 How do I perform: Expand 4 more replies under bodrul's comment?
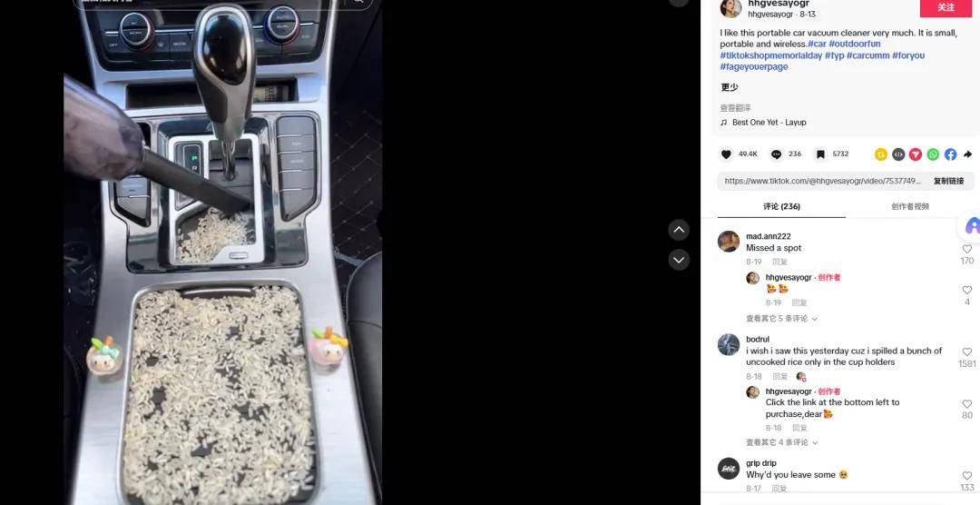tap(781, 442)
